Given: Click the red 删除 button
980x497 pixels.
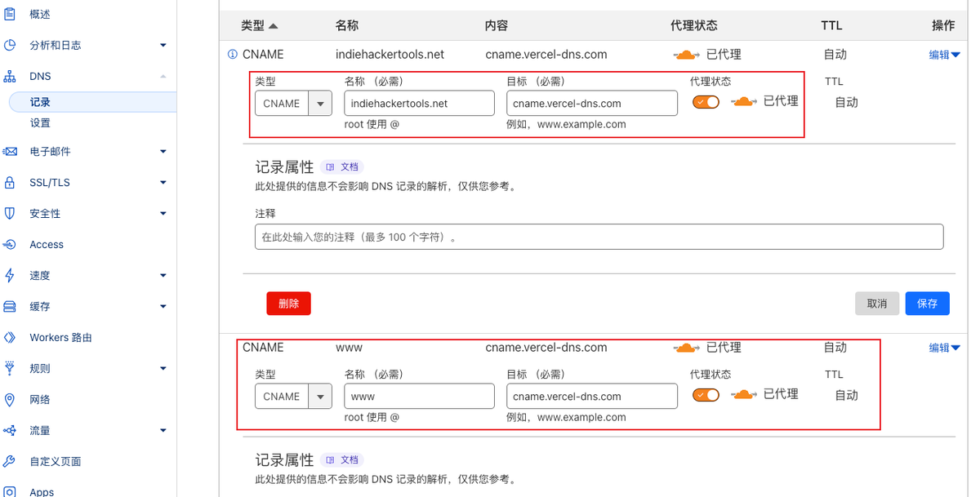Looking at the screenshot, I should pos(288,304).
